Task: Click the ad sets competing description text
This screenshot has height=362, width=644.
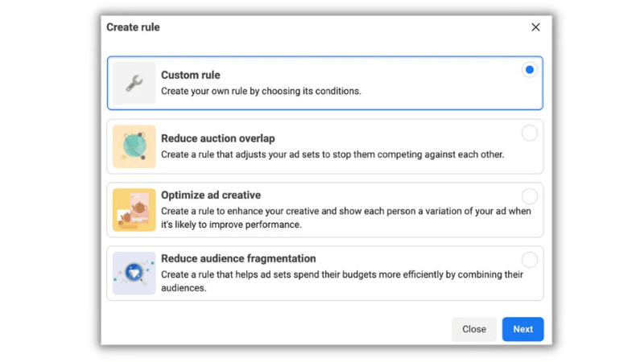Action: (x=332, y=154)
